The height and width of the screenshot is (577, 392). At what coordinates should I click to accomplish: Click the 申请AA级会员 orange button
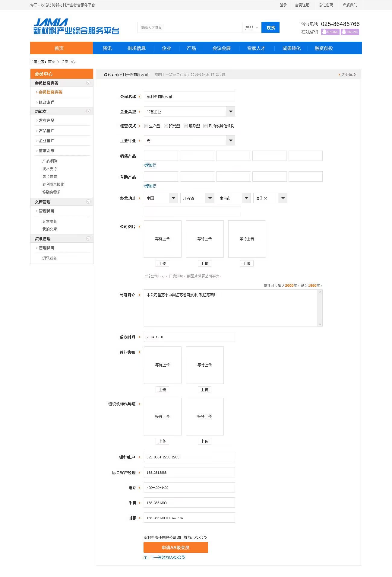tap(176, 547)
